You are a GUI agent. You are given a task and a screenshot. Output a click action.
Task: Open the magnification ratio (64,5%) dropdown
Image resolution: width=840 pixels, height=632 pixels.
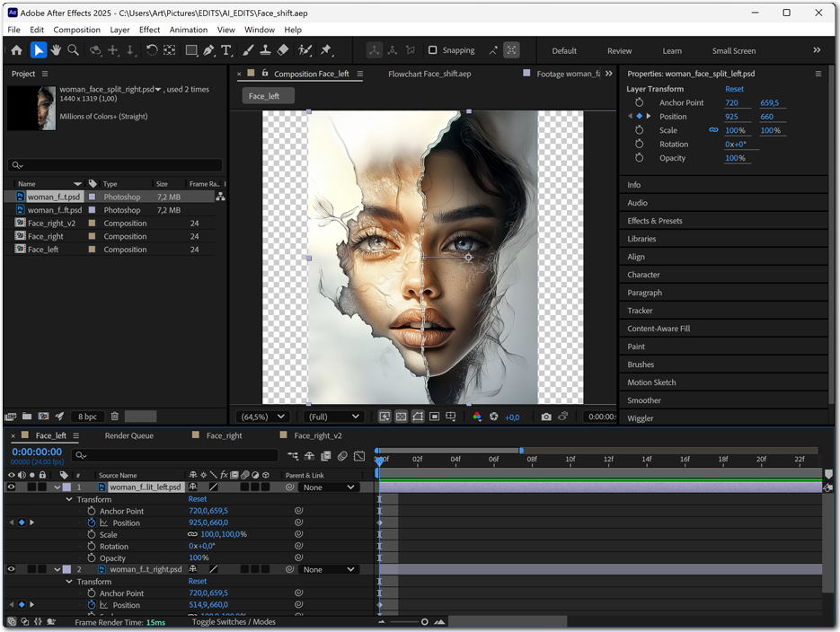point(262,417)
